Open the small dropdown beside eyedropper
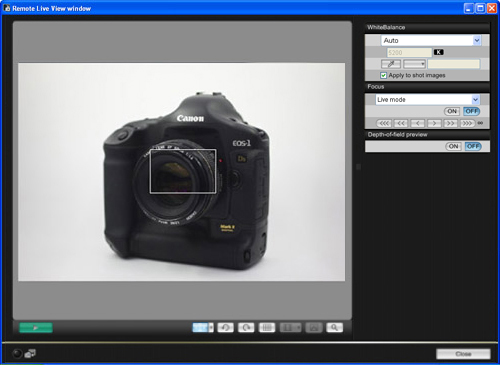Viewport: 500px width, 365px height. pos(414,64)
